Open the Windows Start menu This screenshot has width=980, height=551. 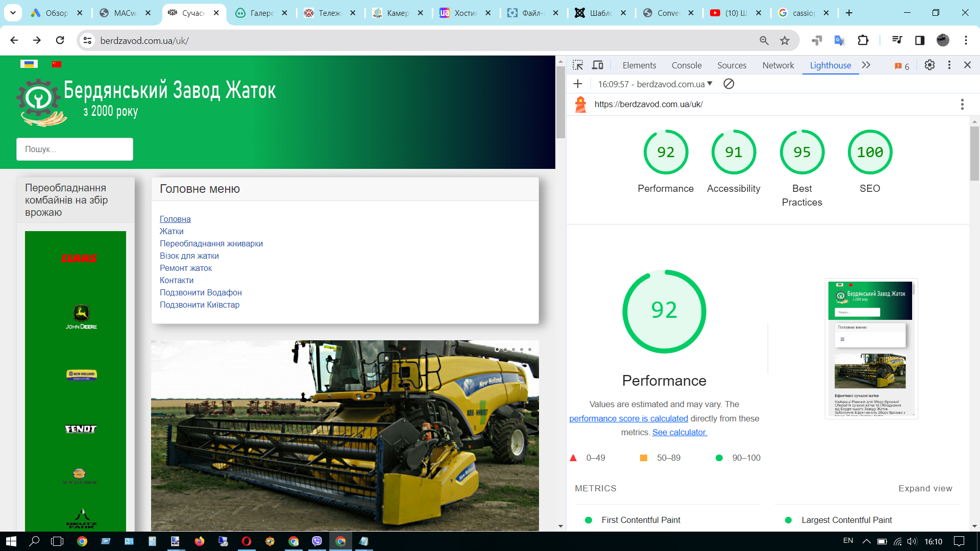pos(11,541)
